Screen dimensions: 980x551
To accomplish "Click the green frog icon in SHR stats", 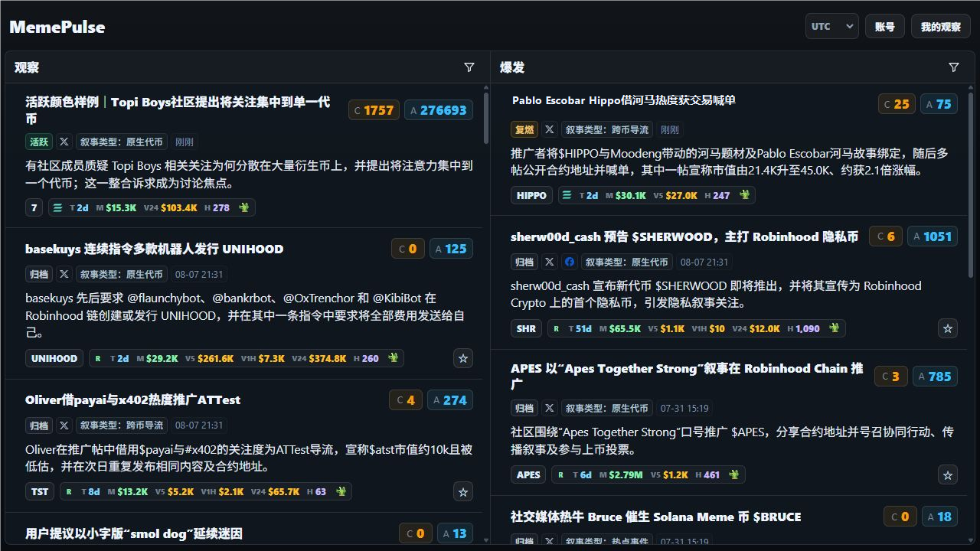I will point(835,328).
